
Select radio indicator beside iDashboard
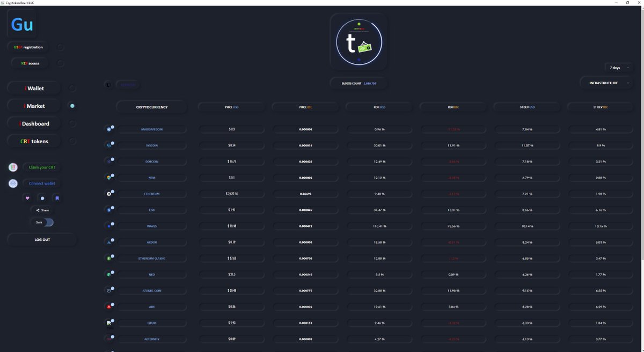72,123
